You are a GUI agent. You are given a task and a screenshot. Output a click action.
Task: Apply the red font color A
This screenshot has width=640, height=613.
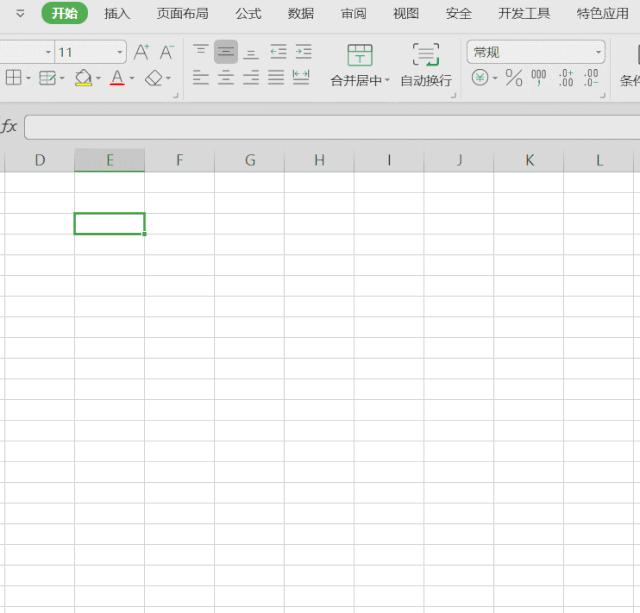click(x=117, y=78)
